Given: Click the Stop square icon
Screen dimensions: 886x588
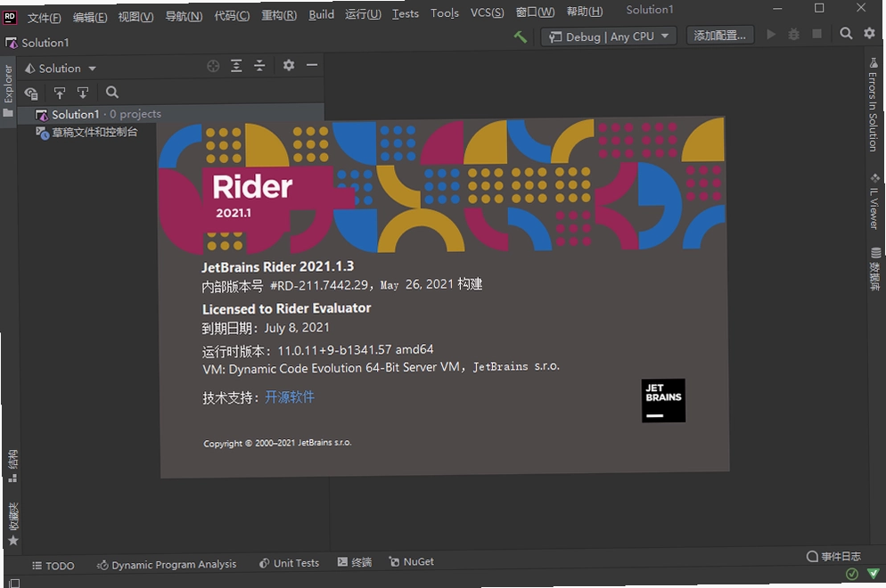Looking at the screenshot, I should (x=816, y=34).
